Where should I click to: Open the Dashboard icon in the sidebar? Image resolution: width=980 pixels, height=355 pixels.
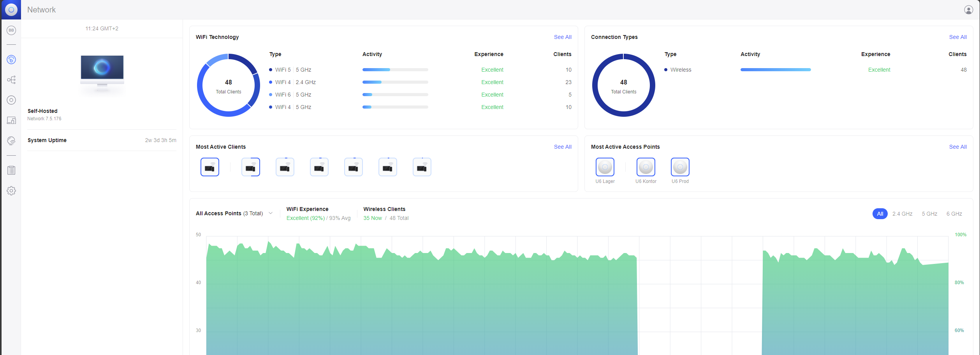click(11, 60)
